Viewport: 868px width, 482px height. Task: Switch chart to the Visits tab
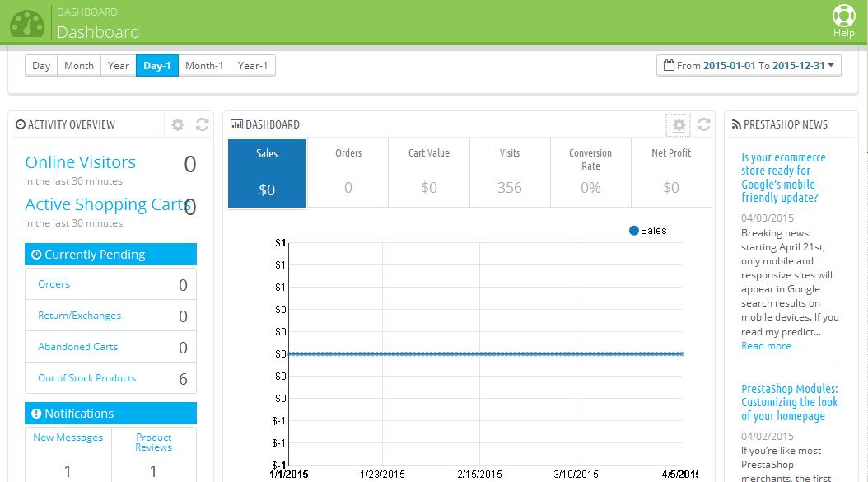click(x=510, y=173)
